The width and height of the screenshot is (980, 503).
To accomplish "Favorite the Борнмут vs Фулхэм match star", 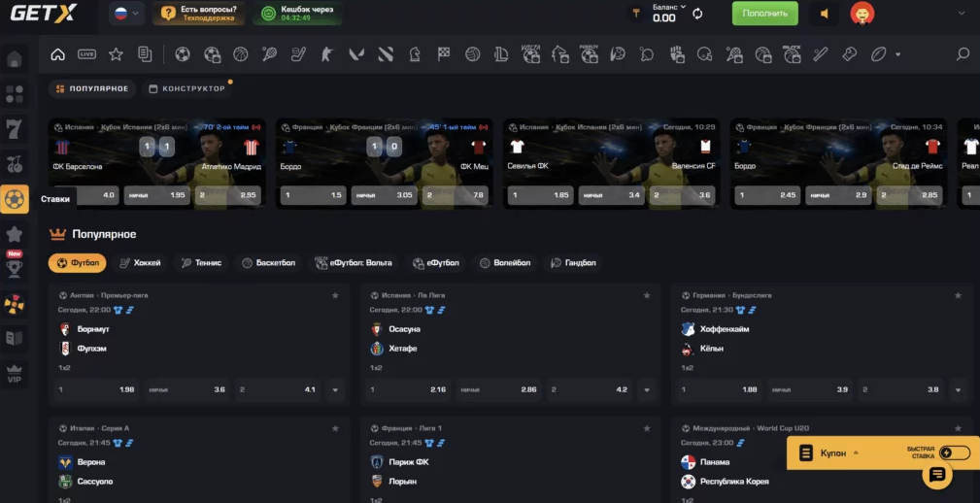I will [x=335, y=295].
